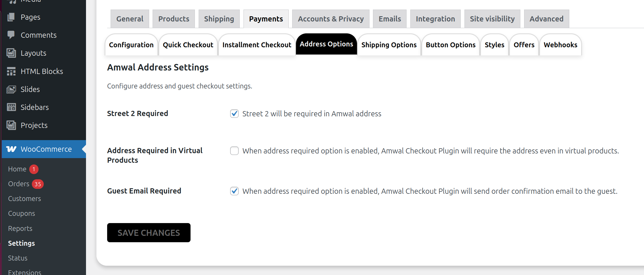
Task: Click the Guest Email Required description text
Action: [x=430, y=191]
